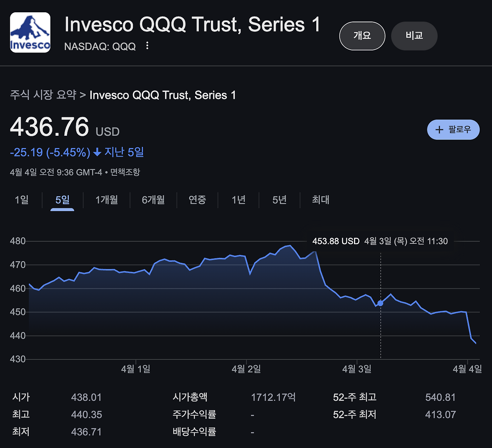Click the 4월 3일 date label on chart axis

pyautogui.click(x=357, y=369)
